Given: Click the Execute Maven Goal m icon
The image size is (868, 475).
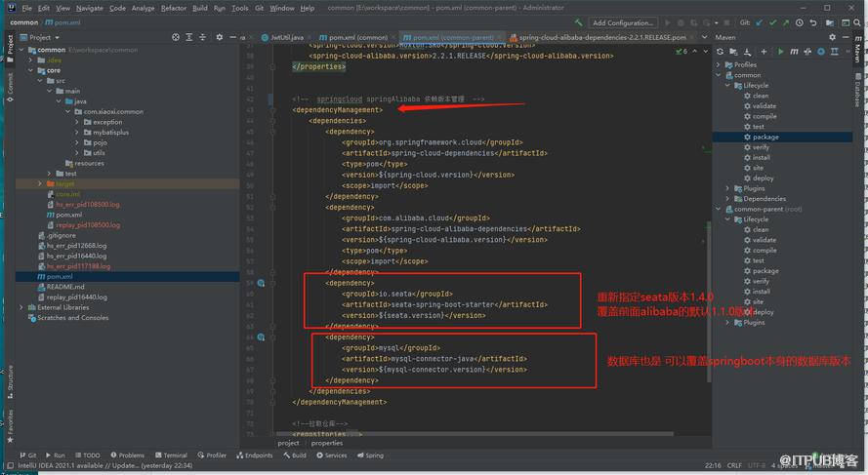Looking at the screenshot, I should 794,52.
